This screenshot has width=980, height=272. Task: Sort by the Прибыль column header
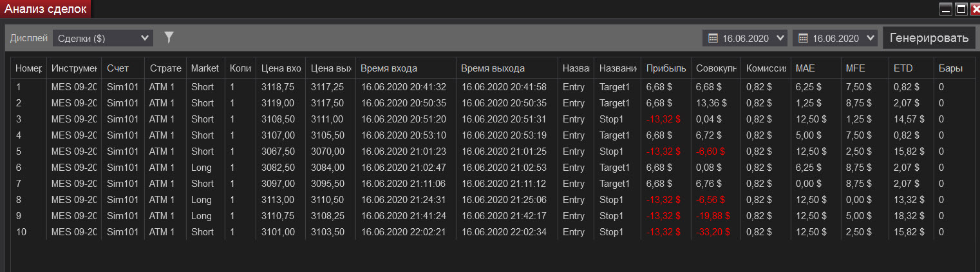coord(666,68)
